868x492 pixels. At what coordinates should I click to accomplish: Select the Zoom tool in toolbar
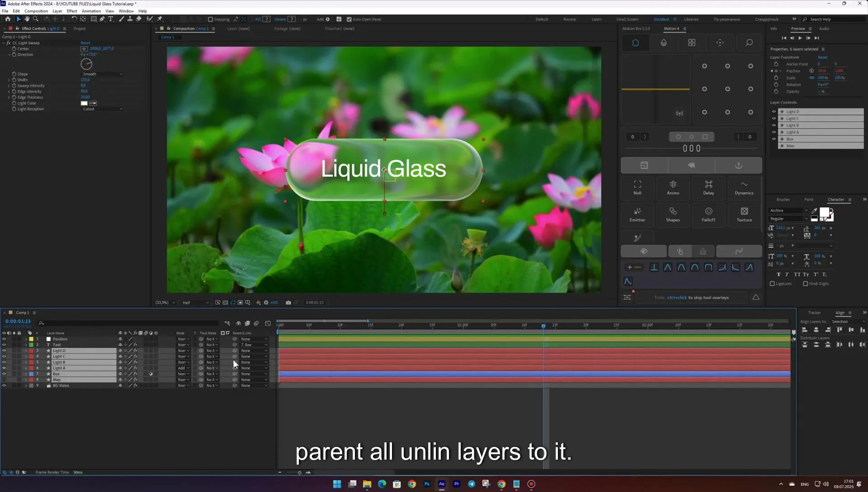pos(36,19)
